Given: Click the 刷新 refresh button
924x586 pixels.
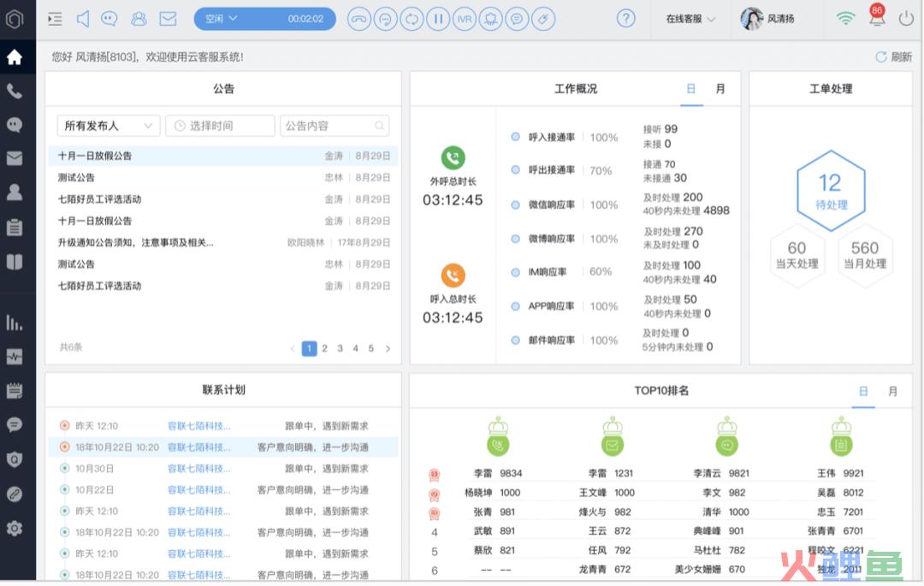Looking at the screenshot, I should click(x=893, y=56).
